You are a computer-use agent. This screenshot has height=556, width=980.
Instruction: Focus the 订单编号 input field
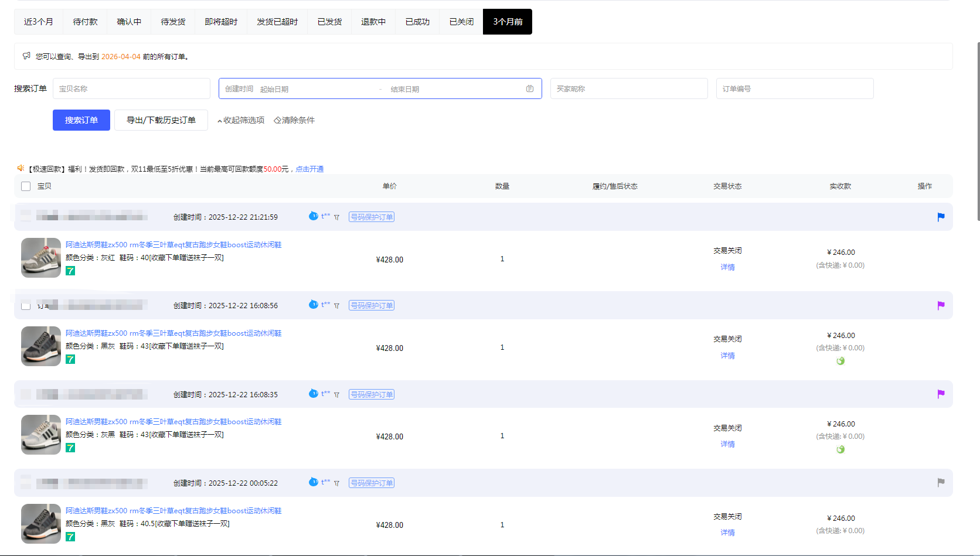[x=795, y=88]
